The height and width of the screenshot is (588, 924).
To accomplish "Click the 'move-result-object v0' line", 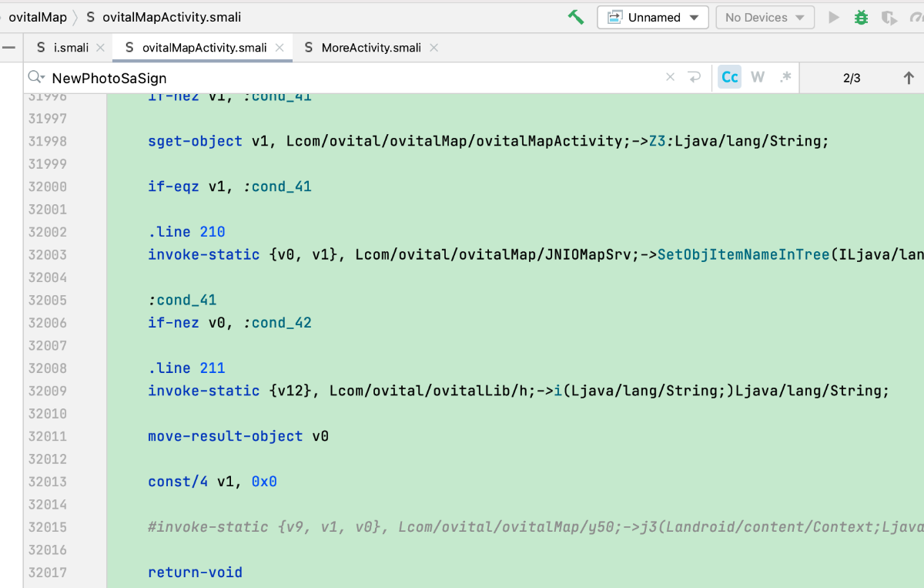I will pos(238,436).
